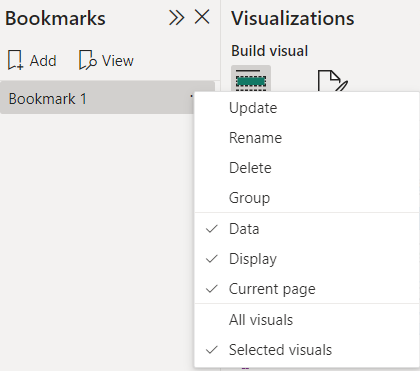Toggle the Data option checkmark

(307, 229)
